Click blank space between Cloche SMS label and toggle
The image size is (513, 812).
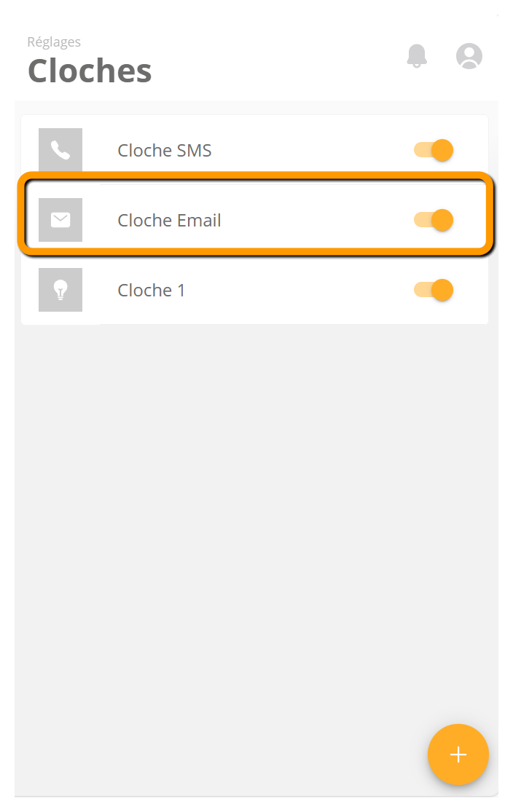tap(311, 150)
